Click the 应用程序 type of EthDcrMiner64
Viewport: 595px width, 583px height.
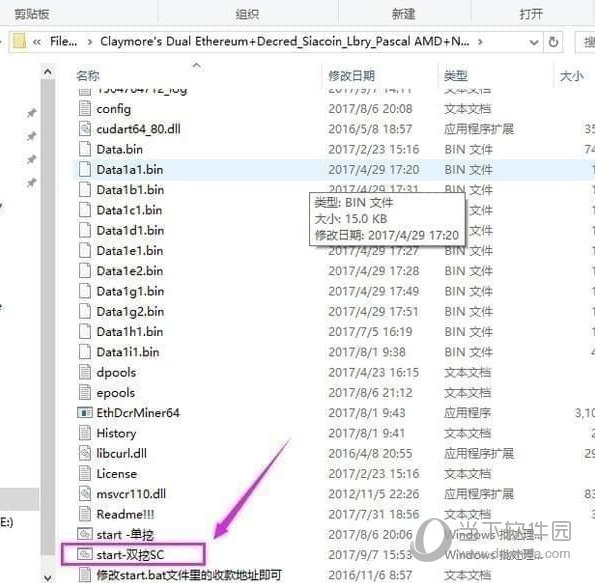(x=468, y=413)
